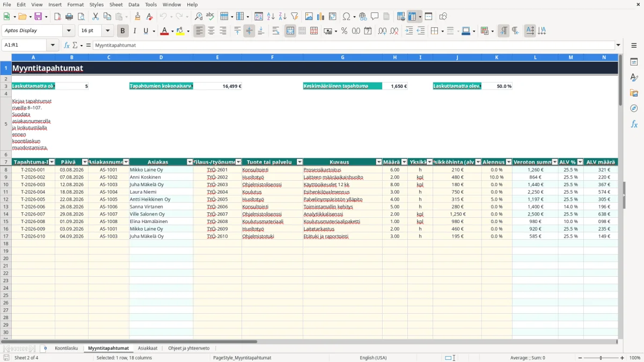The height and width of the screenshot is (362, 644).
Task: Sort ascending
Action: [271, 17]
